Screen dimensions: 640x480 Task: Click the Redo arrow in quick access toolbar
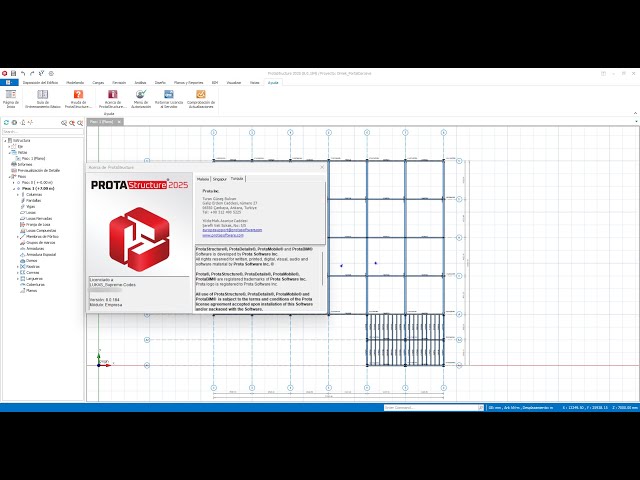(32, 73)
